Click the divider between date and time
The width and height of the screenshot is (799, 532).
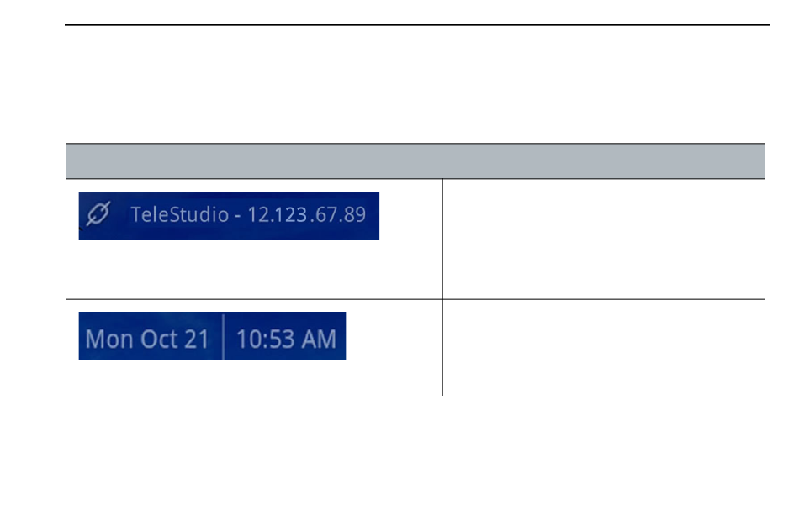(223, 336)
